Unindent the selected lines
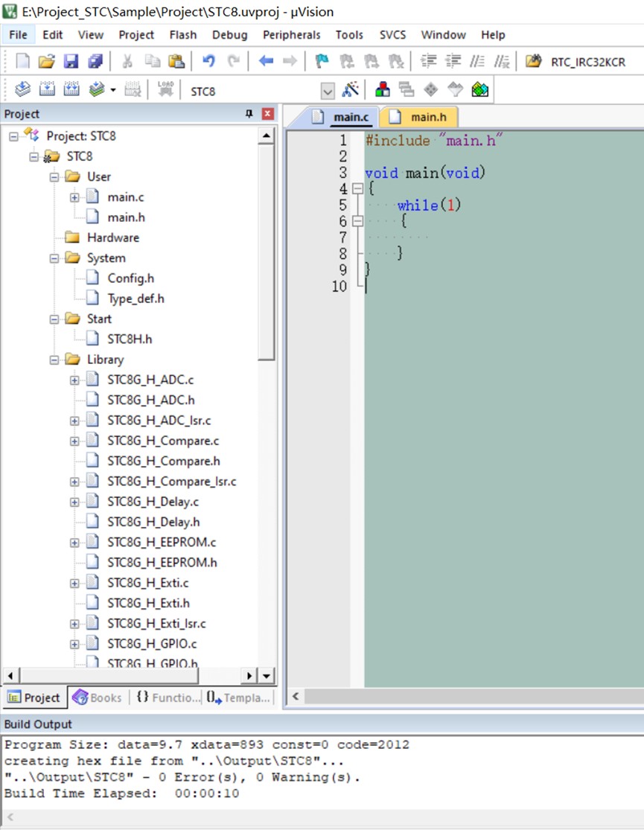 [x=453, y=61]
